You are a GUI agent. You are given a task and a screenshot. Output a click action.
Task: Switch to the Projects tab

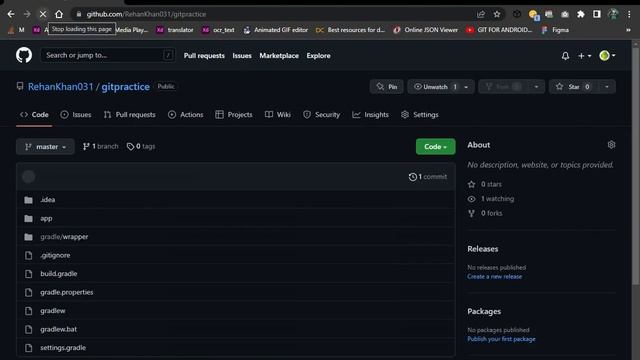pos(234,115)
